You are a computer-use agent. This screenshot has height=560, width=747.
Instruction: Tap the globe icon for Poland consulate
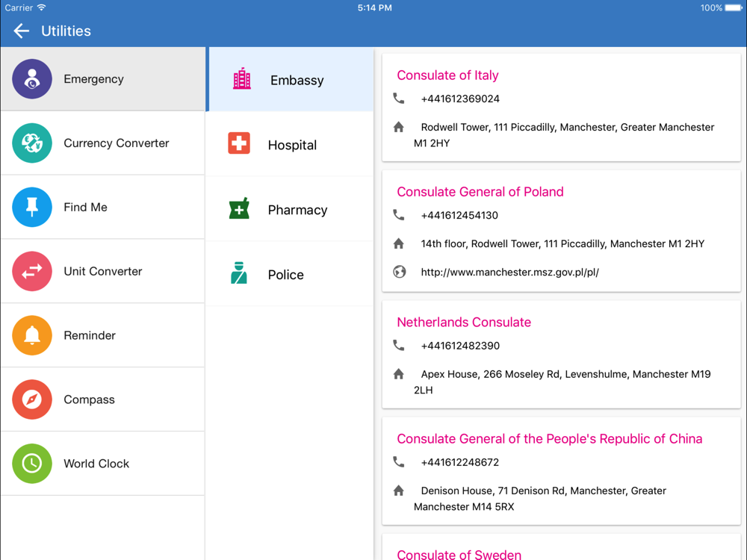[399, 272]
